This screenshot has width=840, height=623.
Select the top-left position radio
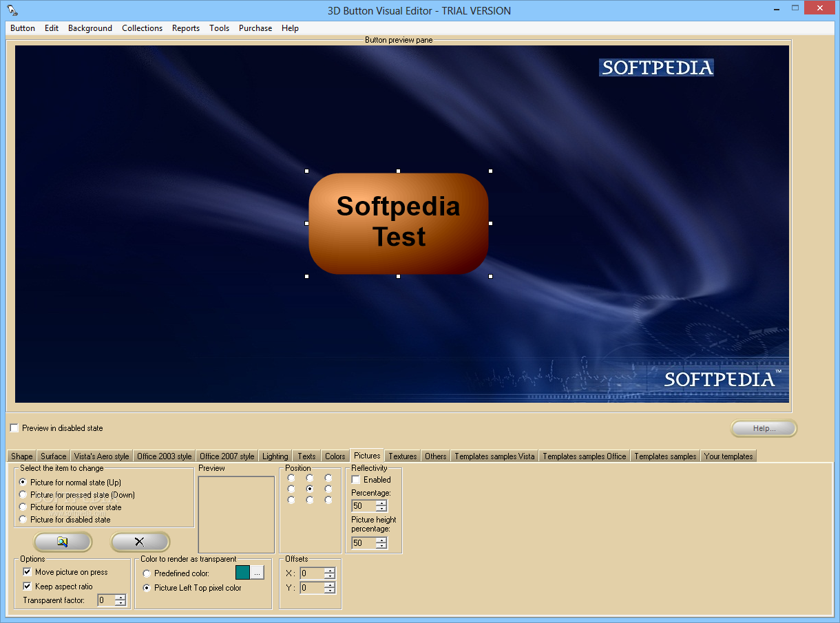click(x=291, y=478)
